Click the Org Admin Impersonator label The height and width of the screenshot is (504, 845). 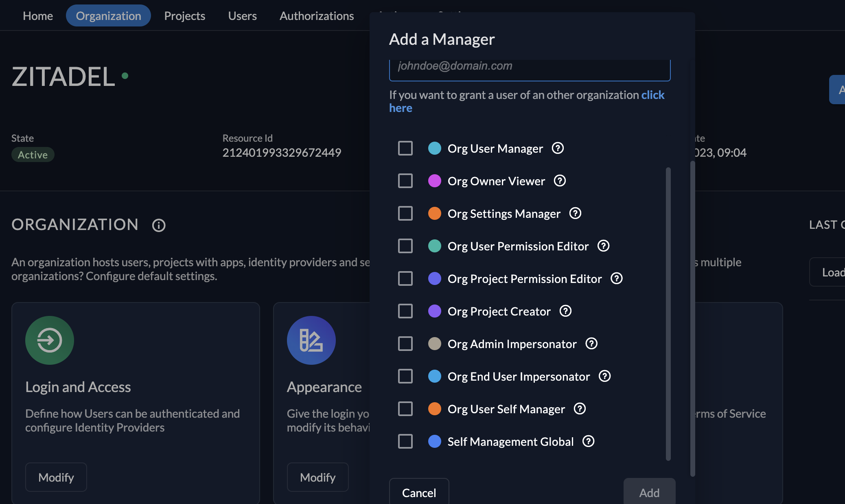pyautogui.click(x=512, y=344)
